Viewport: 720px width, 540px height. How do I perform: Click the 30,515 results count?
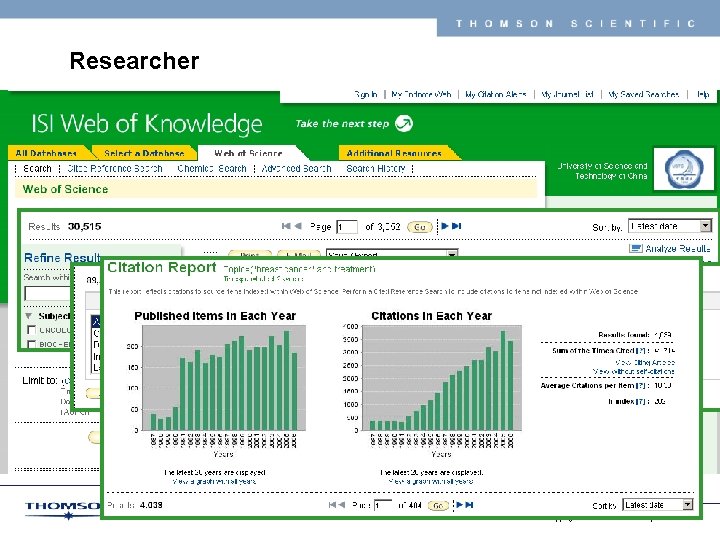click(84, 226)
